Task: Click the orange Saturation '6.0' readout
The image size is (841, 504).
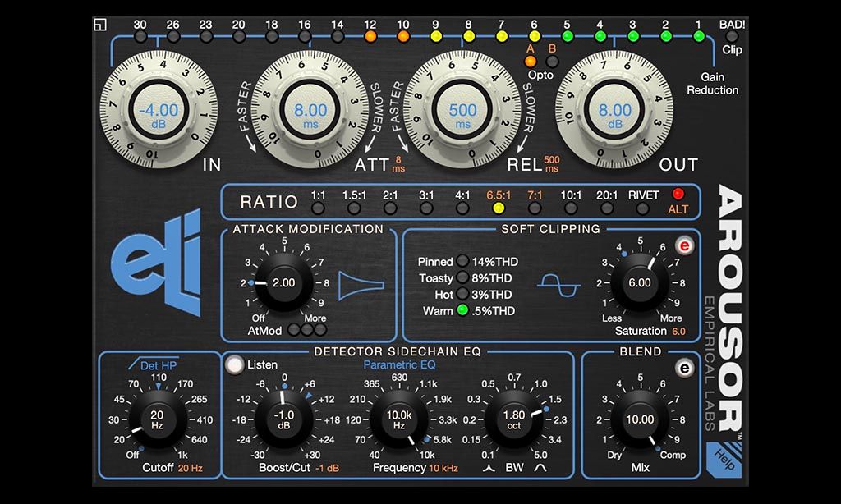Action: tap(678, 332)
